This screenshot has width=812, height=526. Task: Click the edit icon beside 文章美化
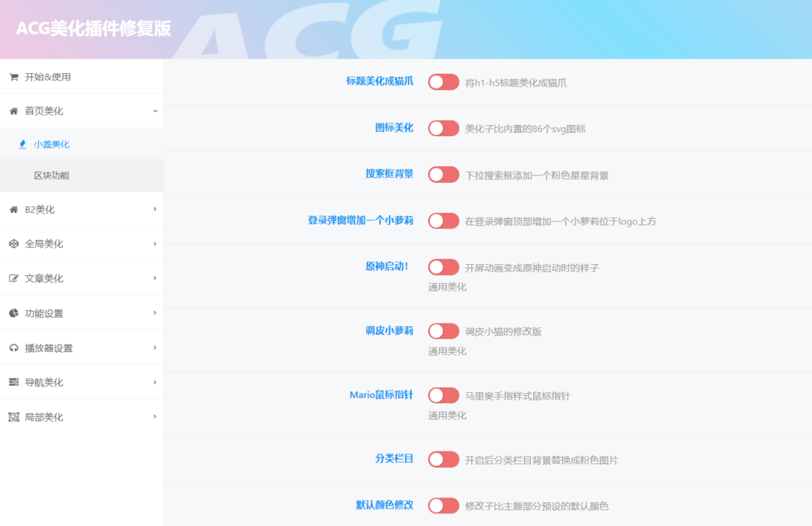point(14,278)
